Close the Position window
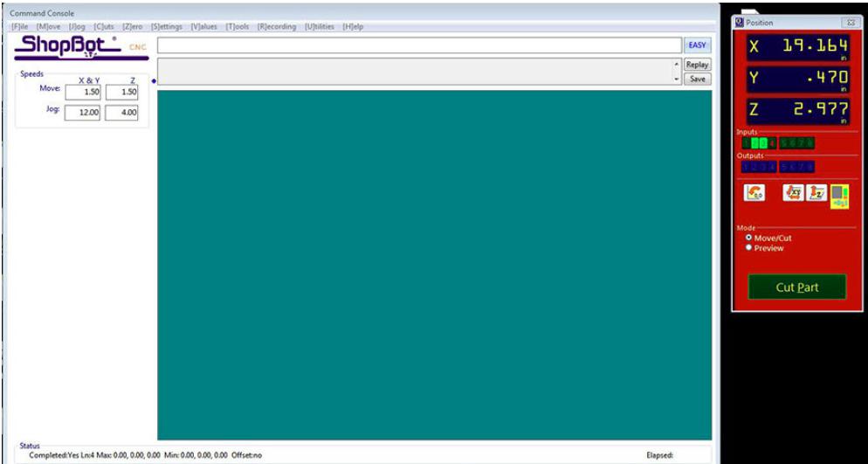 click(850, 23)
